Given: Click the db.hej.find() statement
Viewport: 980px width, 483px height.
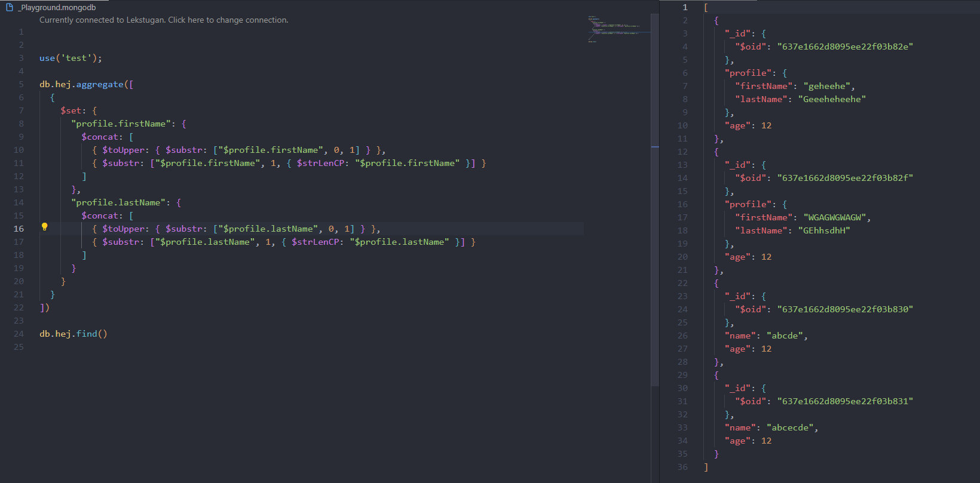Looking at the screenshot, I should [73, 334].
